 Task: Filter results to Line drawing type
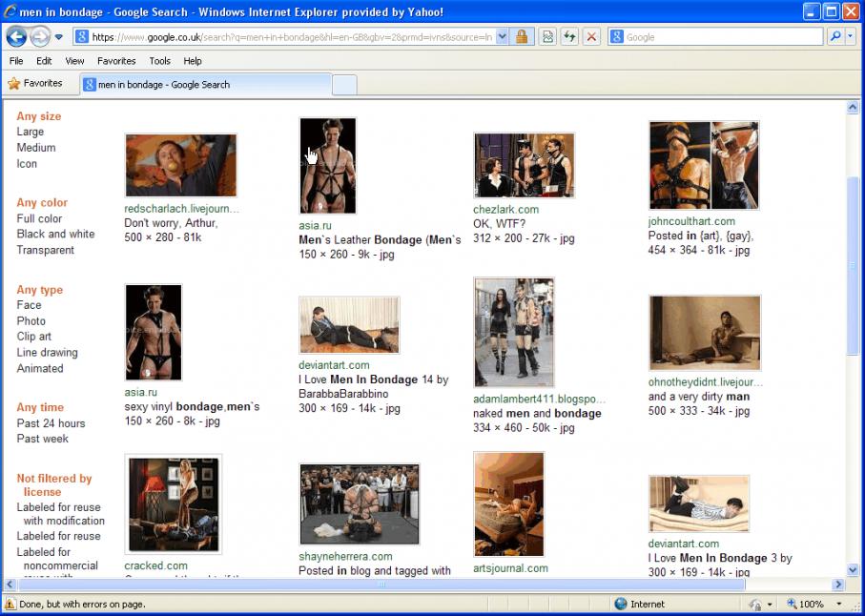click(47, 352)
